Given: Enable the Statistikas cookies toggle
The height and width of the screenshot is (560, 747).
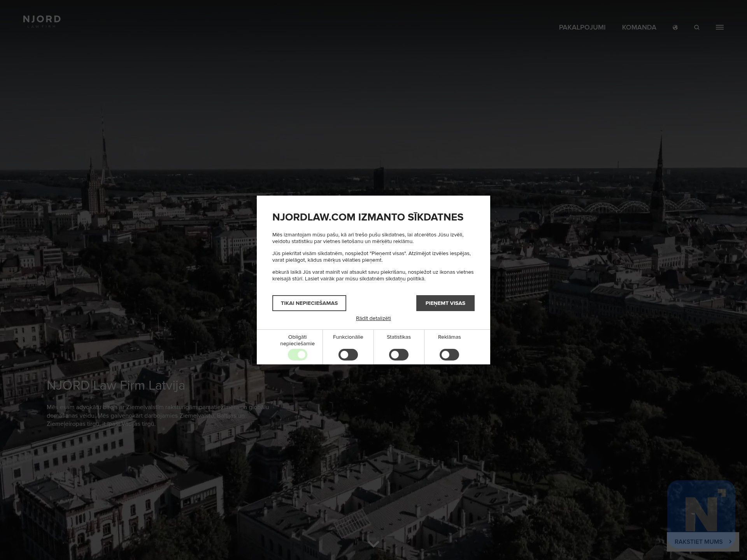Looking at the screenshot, I should (x=399, y=355).
